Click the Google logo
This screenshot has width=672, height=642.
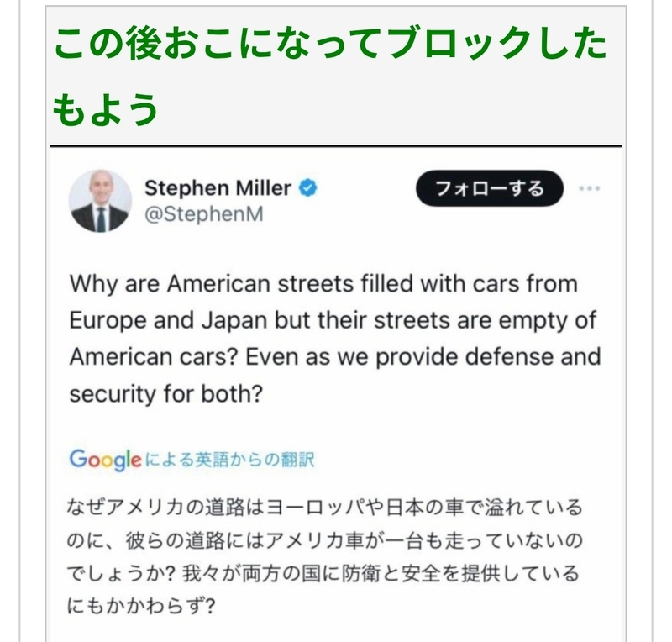tap(105, 460)
